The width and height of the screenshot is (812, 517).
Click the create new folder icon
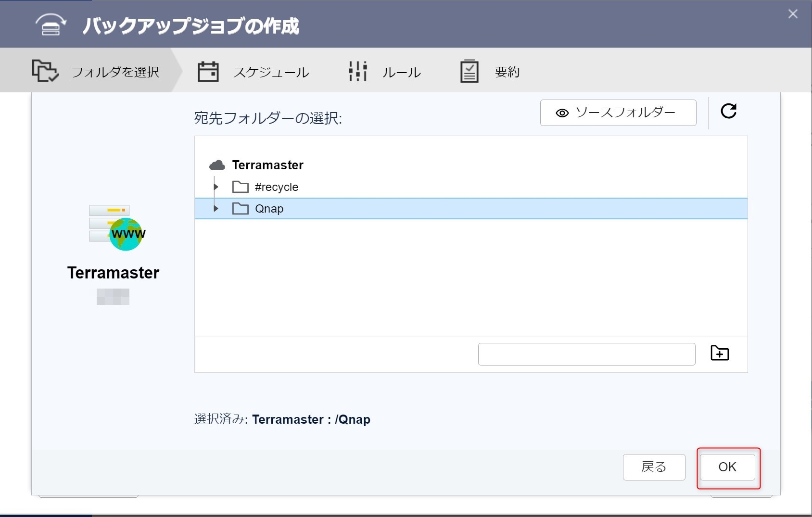click(719, 353)
